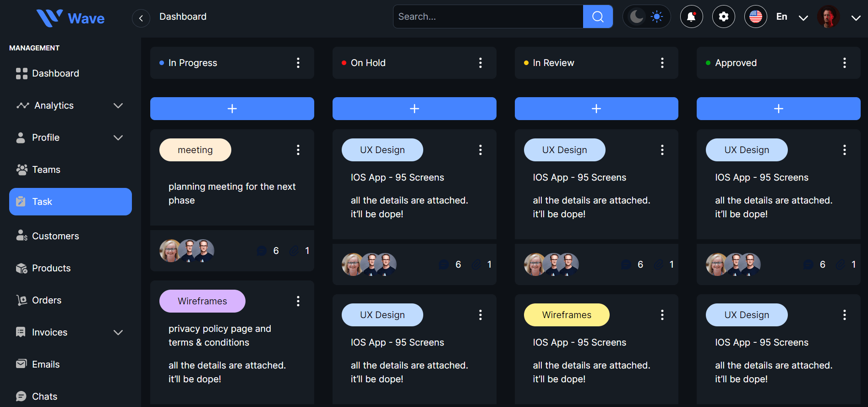Viewport: 868px width, 407px height.
Task: Add a task to On Hold column
Action: pos(415,109)
